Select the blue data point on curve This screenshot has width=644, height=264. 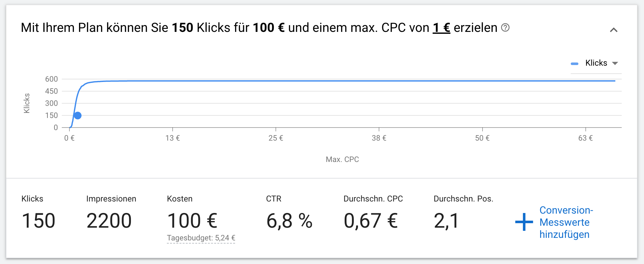click(x=77, y=115)
